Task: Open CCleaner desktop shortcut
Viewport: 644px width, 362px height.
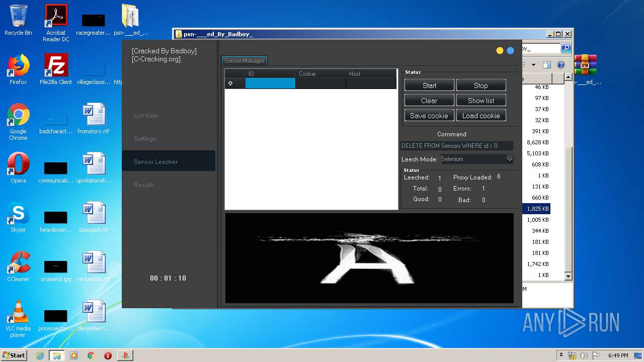Action: point(18,266)
